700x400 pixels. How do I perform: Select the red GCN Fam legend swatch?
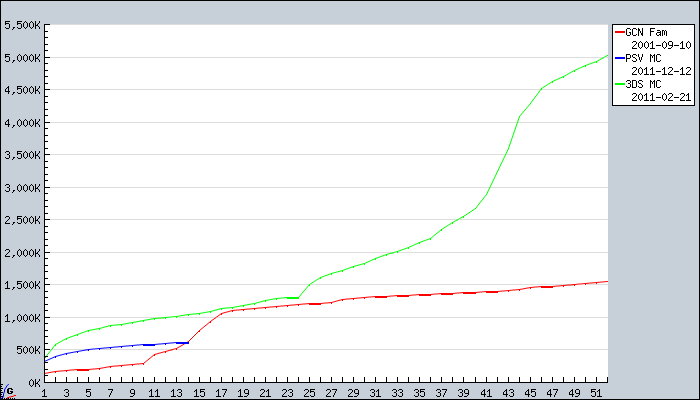pyautogui.click(x=620, y=32)
